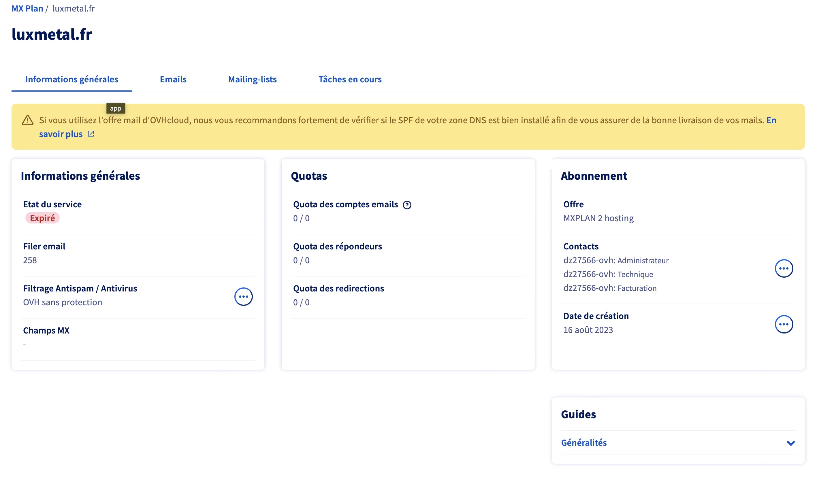Open the Mailing-lists tab

252,79
